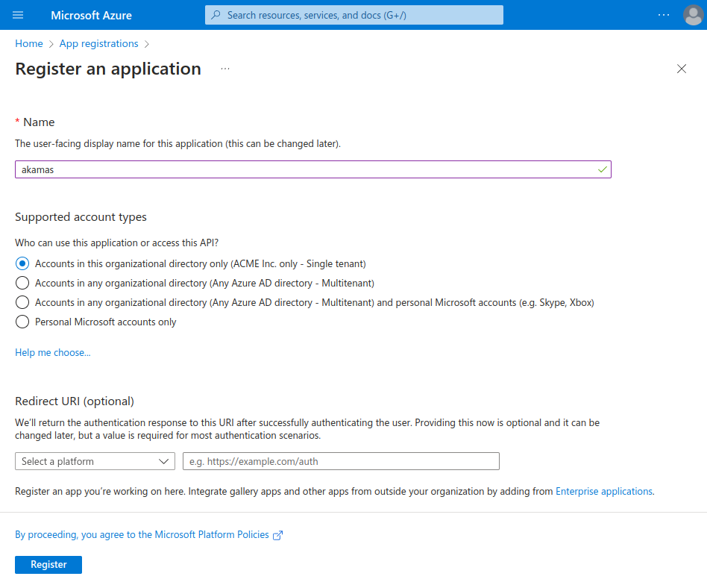Open the hamburger portal menu

pos(19,15)
